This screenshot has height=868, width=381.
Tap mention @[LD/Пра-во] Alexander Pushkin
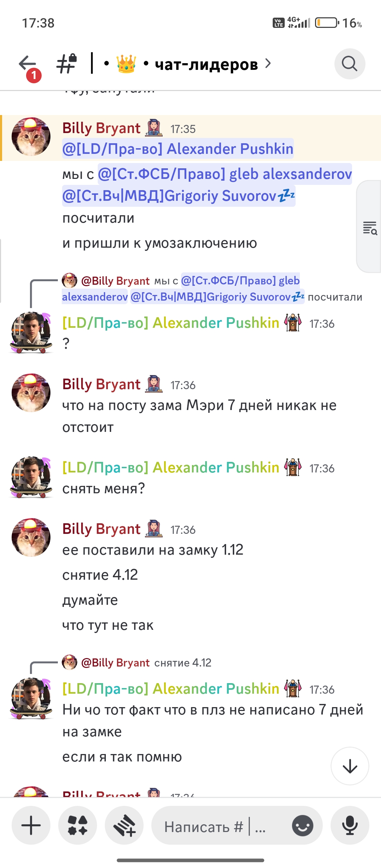click(x=178, y=149)
